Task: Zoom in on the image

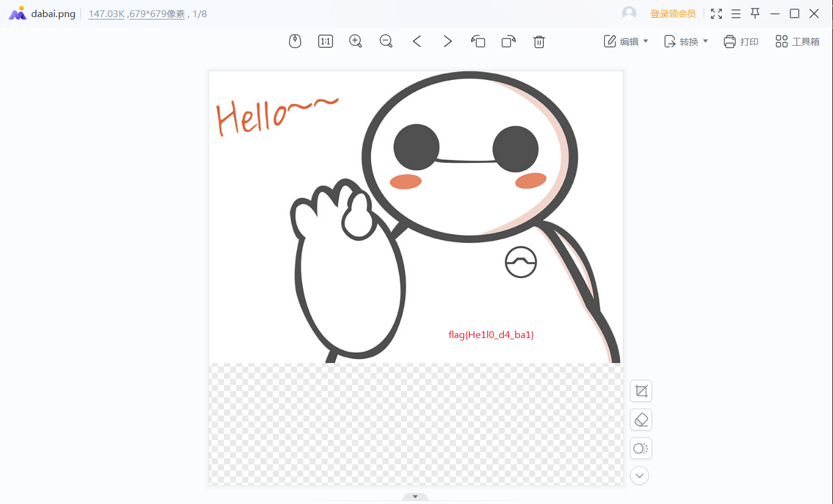Action: [356, 41]
